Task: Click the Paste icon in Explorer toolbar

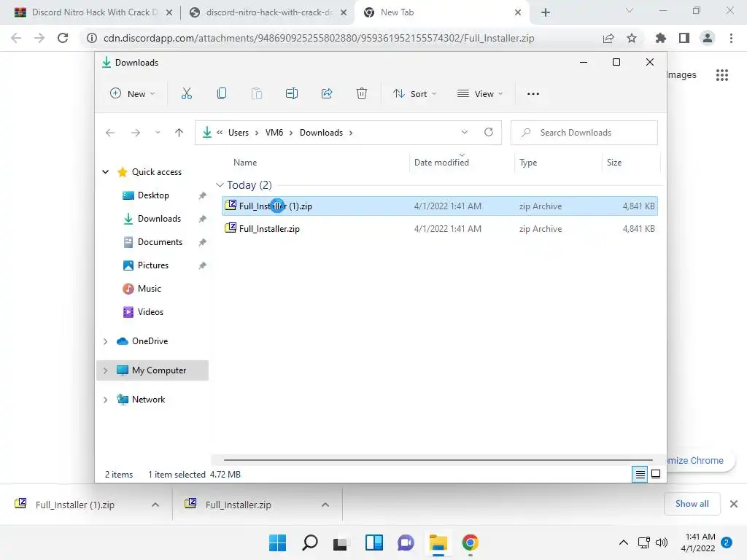Action: (x=257, y=94)
